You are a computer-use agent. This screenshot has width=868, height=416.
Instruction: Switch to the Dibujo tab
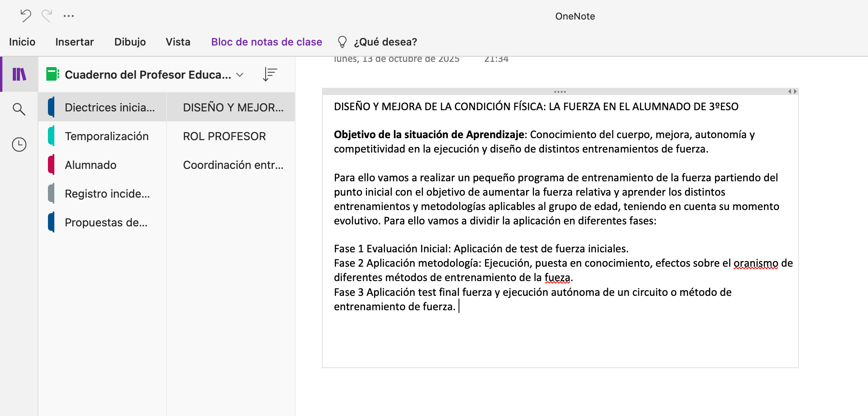point(130,42)
